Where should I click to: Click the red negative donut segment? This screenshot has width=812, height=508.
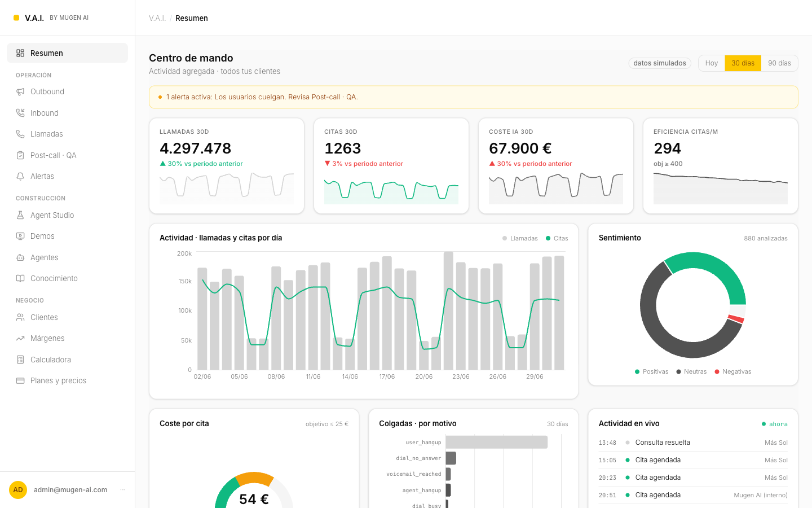(736, 319)
